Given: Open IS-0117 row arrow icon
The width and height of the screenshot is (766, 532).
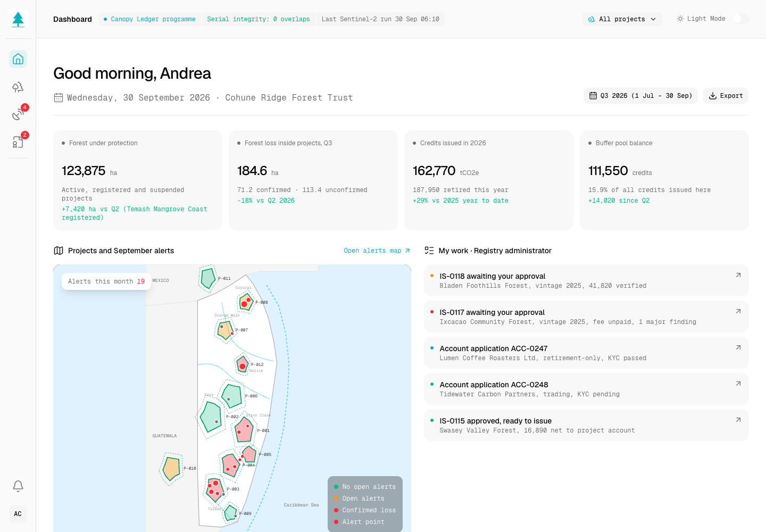Looking at the screenshot, I should point(738,311).
